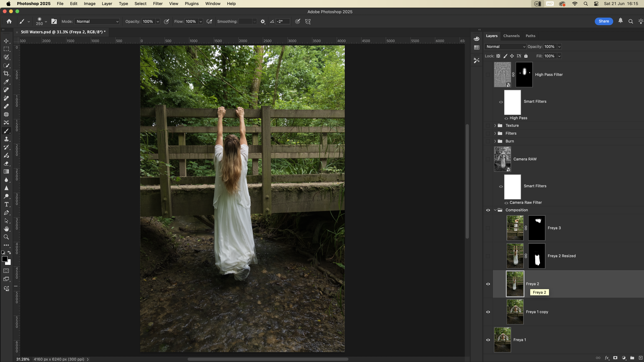Go to the Home screen
This screenshot has height=362, width=644.
pyautogui.click(x=9, y=22)
